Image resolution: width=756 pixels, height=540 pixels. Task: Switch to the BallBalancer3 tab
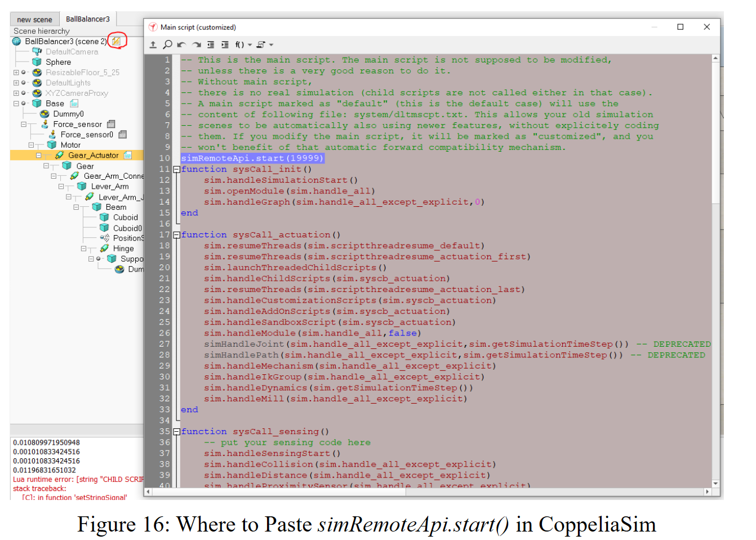click(x=88, y=19)
